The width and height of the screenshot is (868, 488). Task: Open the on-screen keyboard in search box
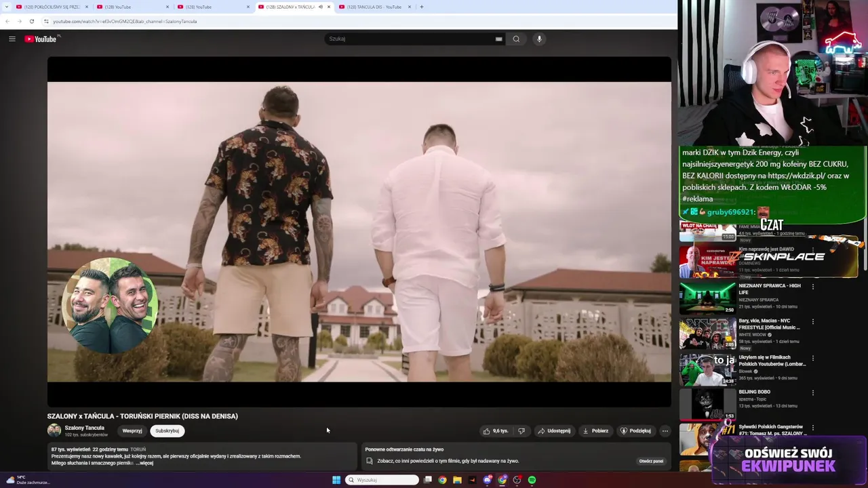coord(498,39)
